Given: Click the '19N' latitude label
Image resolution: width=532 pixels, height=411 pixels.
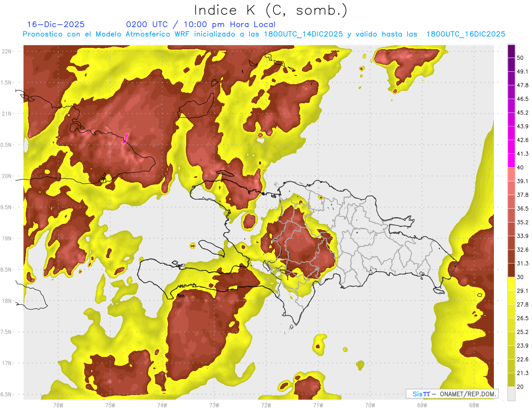Looking at the screenshot, I should click(x=6, y=239).
